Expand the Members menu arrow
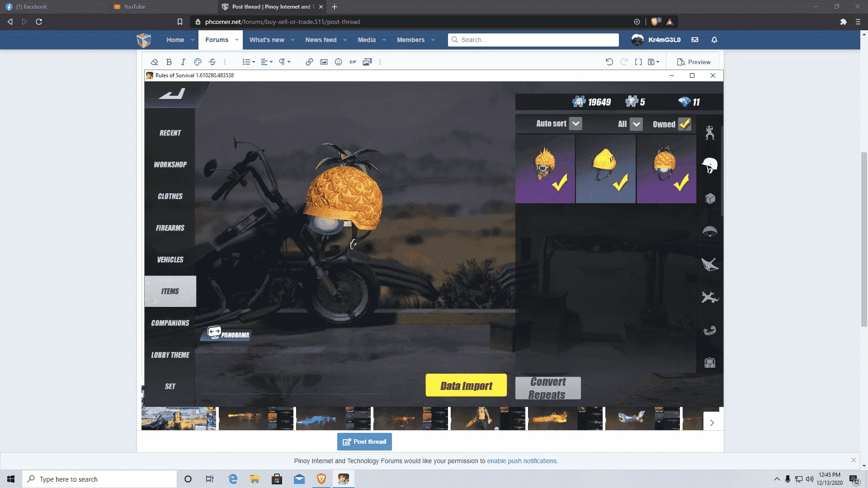 (433, 40)
